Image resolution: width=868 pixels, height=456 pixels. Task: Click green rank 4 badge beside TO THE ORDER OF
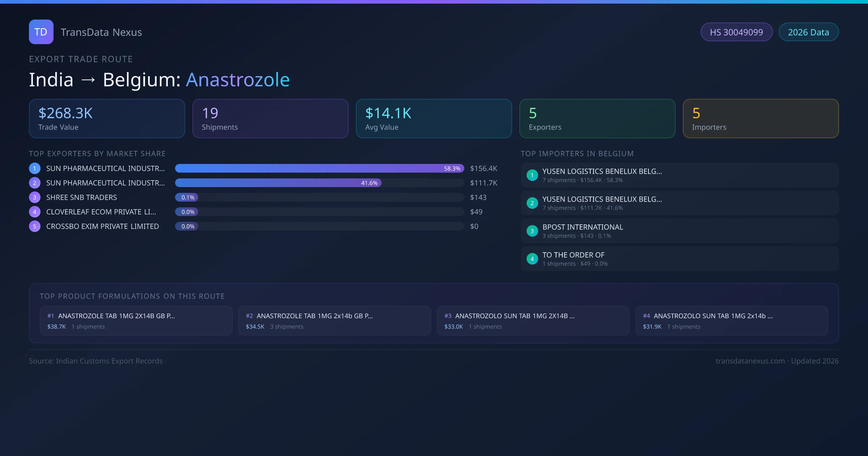coord(532,259)
